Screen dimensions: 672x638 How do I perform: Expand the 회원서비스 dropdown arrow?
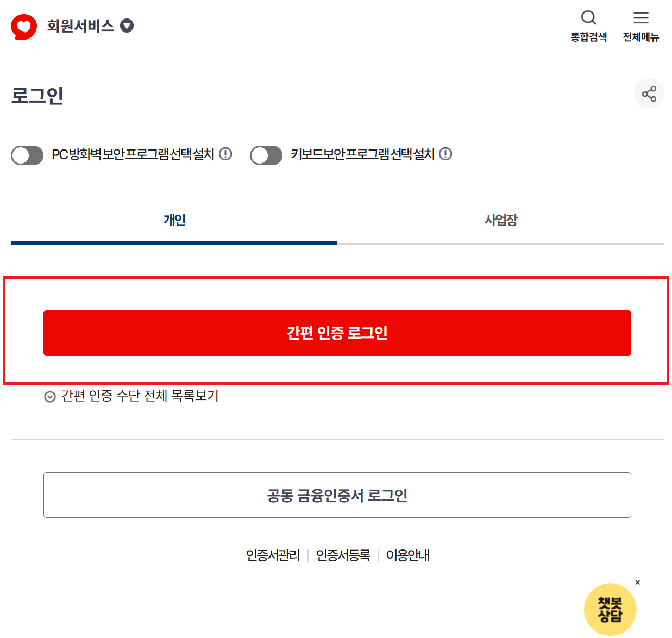pos(126,26)
